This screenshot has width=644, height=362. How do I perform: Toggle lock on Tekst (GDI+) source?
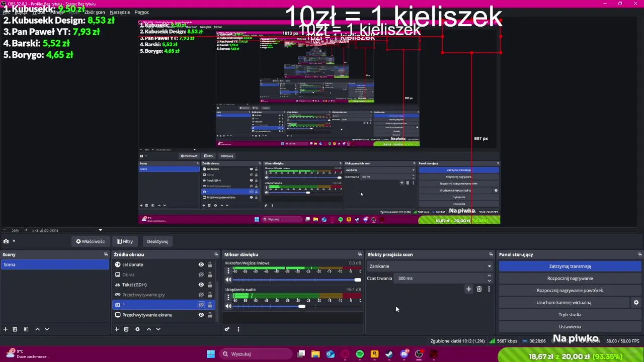click(x=210, y=285)
